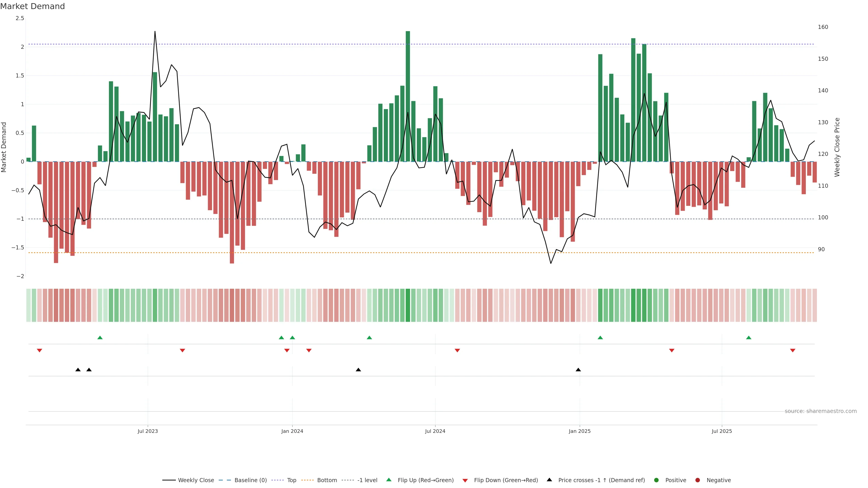The width and height of the screenshot is (868, 488).
Task: Click the black Price crosses legend triangle
Action: click(549, 480)
